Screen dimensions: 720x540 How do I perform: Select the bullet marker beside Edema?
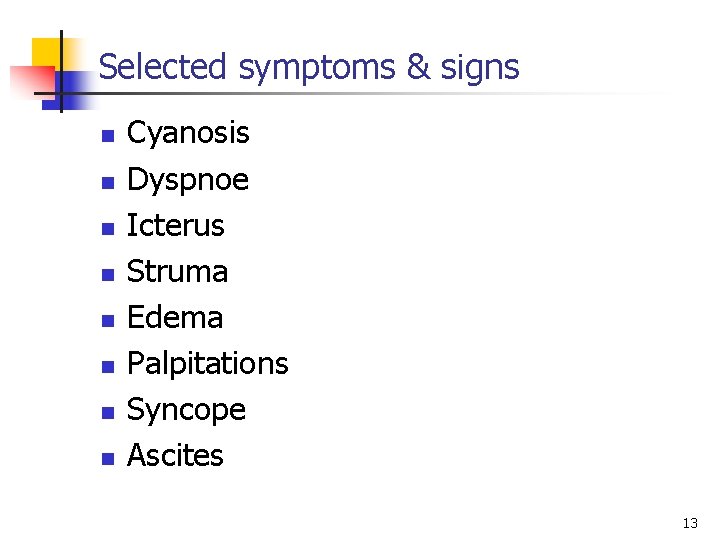click(108, 320)
